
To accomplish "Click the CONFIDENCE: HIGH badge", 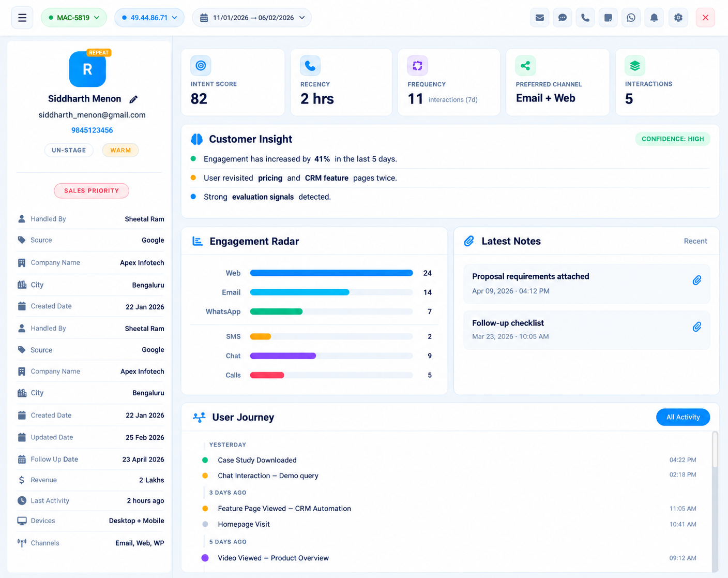I will click(673, 139).
